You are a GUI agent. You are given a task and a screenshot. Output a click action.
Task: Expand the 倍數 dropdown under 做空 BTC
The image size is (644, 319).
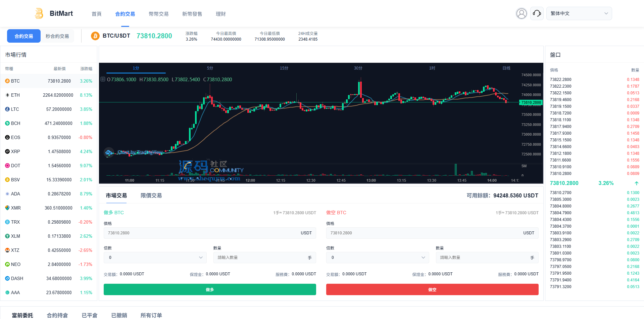pyautogui.click(x=378, y=258)
